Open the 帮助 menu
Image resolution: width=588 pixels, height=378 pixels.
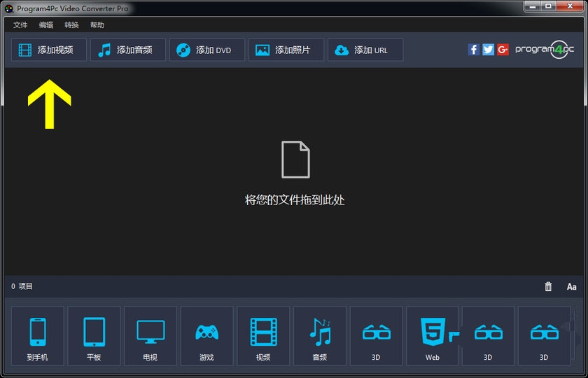[97, 25]
